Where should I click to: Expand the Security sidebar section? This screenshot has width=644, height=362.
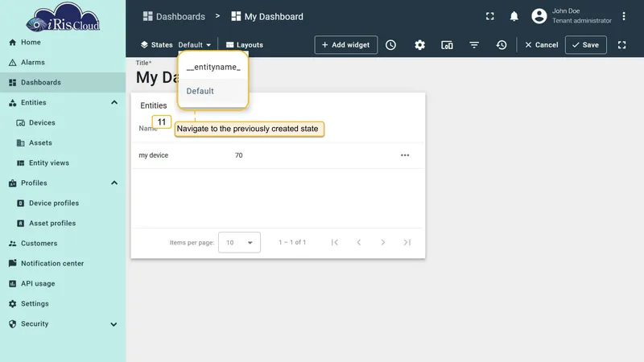pos(114,324)
